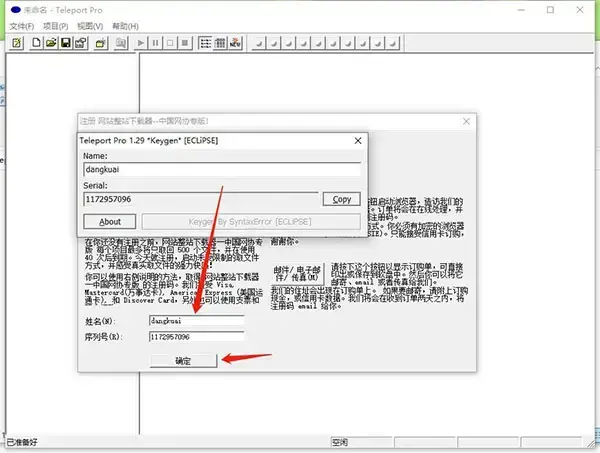Image resolution: width=600 pixels, height=453 pixels.
Task: Start project with play icon
Action: (140, 43)
